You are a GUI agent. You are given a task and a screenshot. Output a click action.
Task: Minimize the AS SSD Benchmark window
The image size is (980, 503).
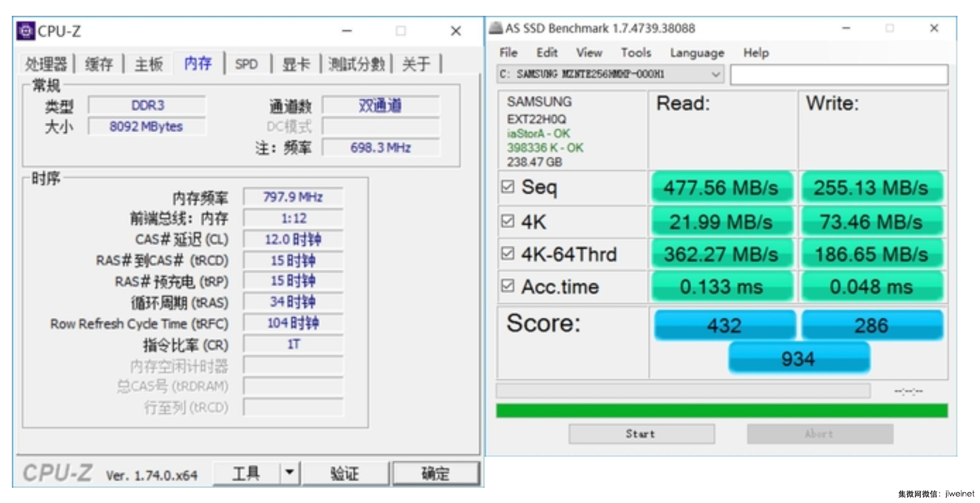[x=846, y=28]
